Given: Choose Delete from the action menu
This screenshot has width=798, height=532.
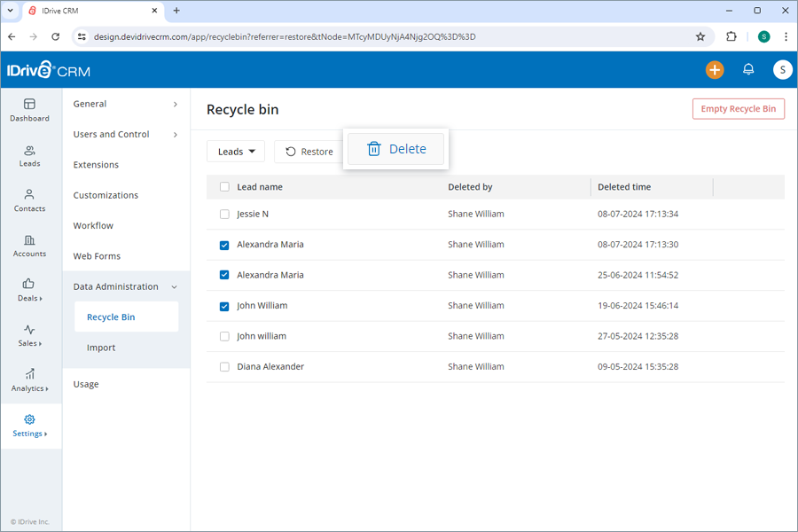Looking at the screenshot, I should [x=395, y=148].
